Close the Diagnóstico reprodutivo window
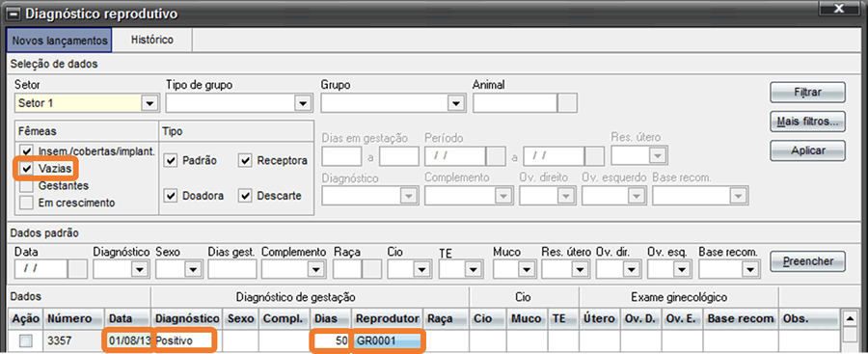This screenshot has width=868, height=354. [839, 8]
